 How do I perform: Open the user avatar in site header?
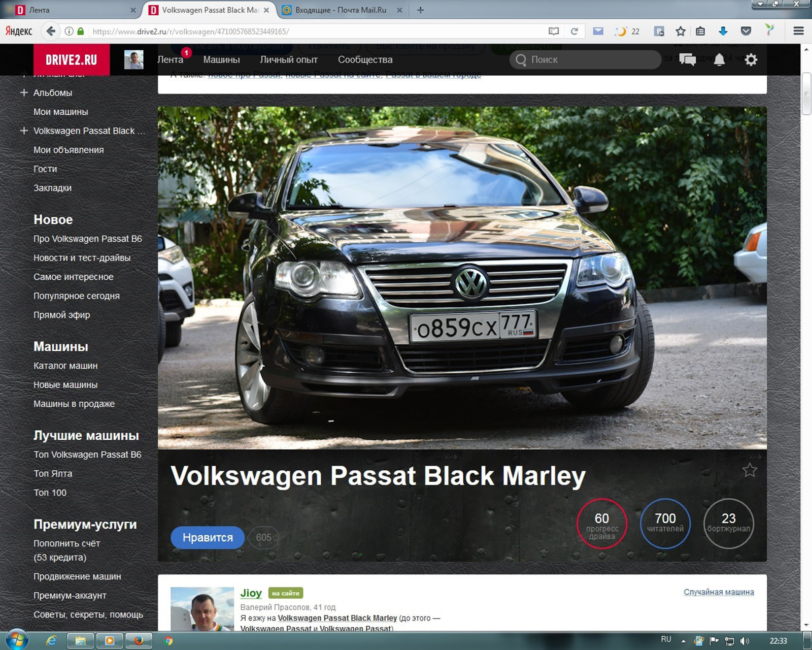(134, 60)
